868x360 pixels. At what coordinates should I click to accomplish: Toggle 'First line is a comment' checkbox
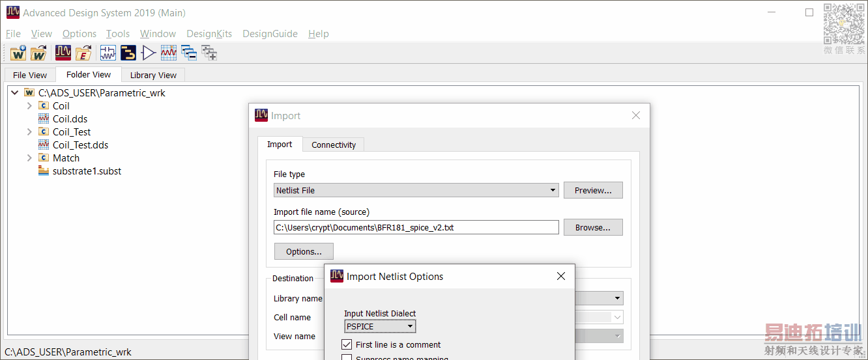347,344
